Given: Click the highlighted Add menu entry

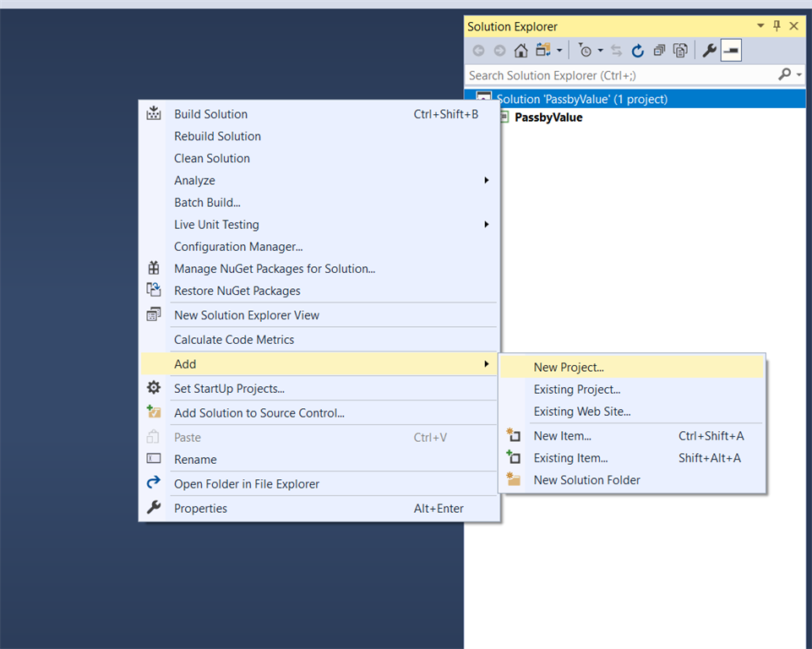Looking at the screenshot, I should click(x=319, y=364).
